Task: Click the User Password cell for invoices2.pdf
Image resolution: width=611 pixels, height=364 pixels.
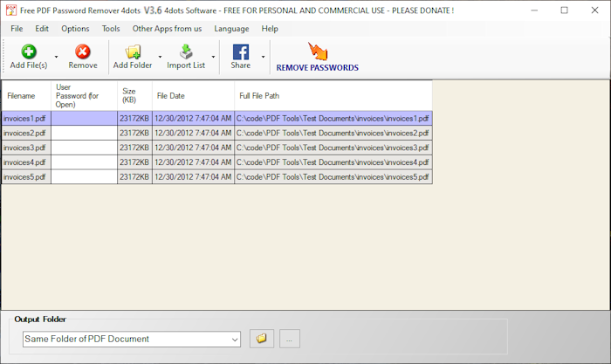Action: [85, 133]
